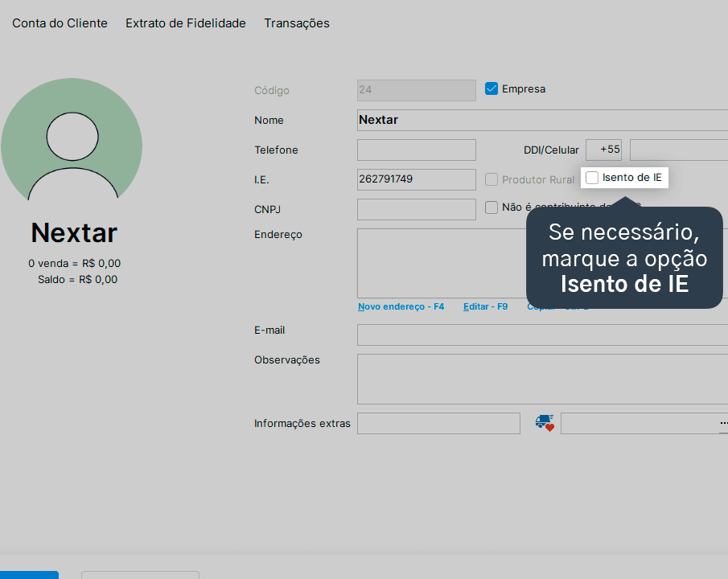This screenshot has height=579, width=728.
Task: Click the DDI field showing +55
Action: tap(603, 150)
